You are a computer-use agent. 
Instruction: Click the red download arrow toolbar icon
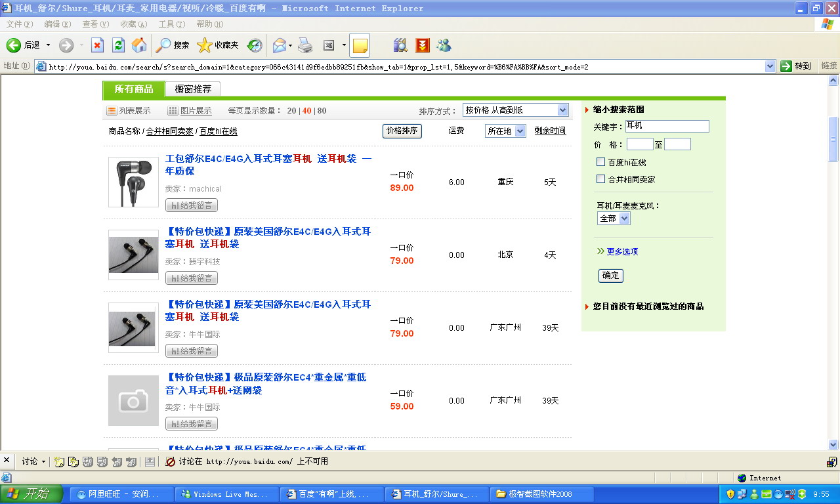point(423,45)
